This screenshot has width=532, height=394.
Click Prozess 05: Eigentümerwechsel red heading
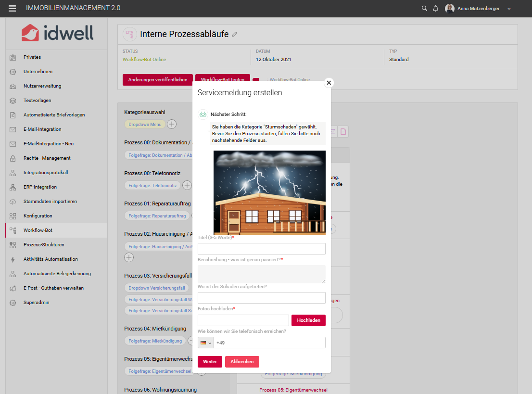pyautogui.click(x=293, y=390)
